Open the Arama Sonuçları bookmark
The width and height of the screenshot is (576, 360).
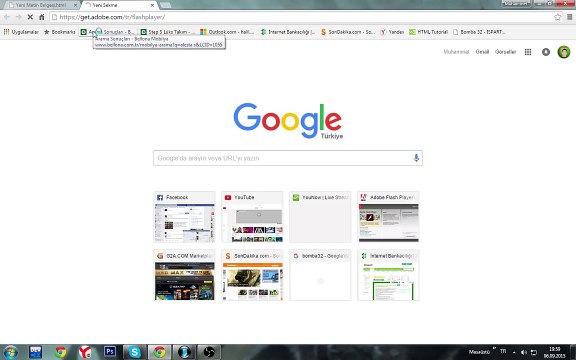click(108, 32)
